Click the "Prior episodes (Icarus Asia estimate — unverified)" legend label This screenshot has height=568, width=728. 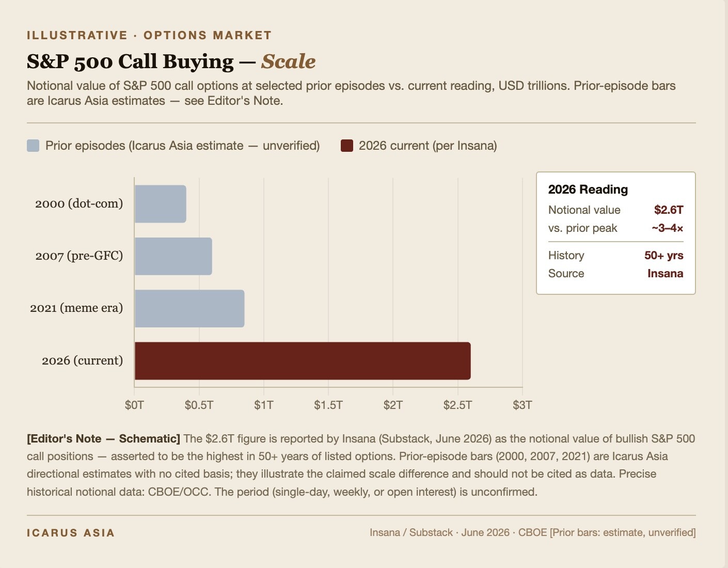pyautogui.click(x=183, y=146)
